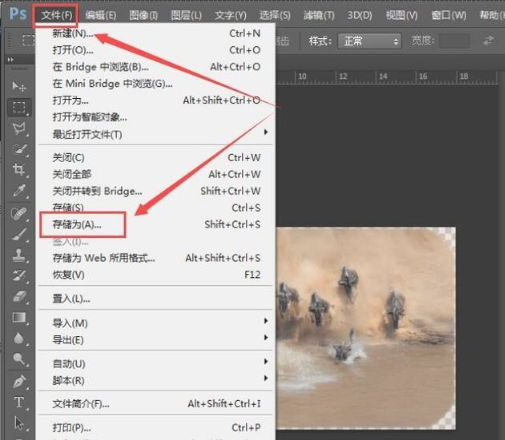Click the wildebeest image on canvas
Screen dimensions: 505x440
(x=365, y=328)
